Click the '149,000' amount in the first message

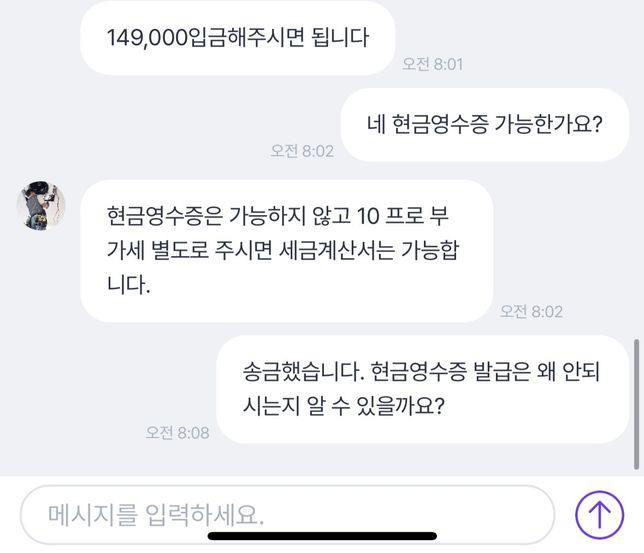pos(147,38)
